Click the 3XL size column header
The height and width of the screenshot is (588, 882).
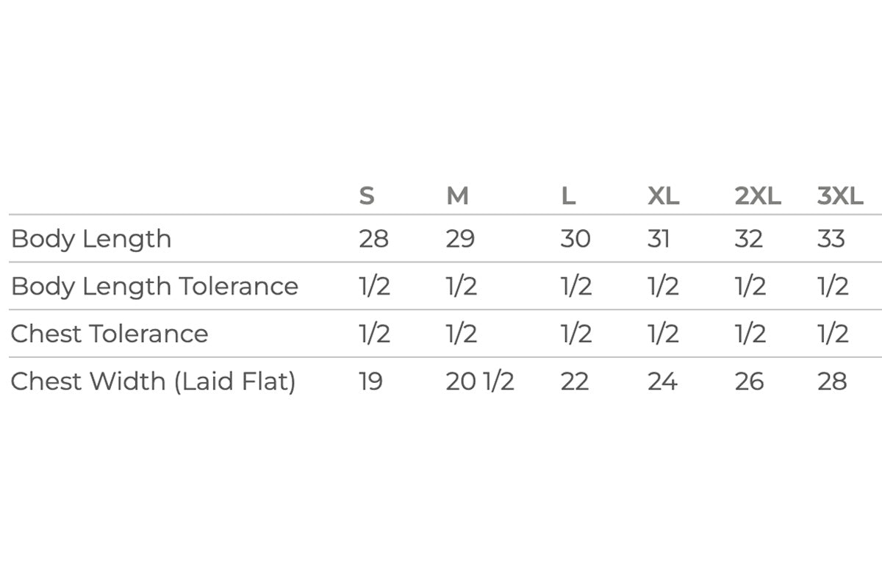pos(840,196)
